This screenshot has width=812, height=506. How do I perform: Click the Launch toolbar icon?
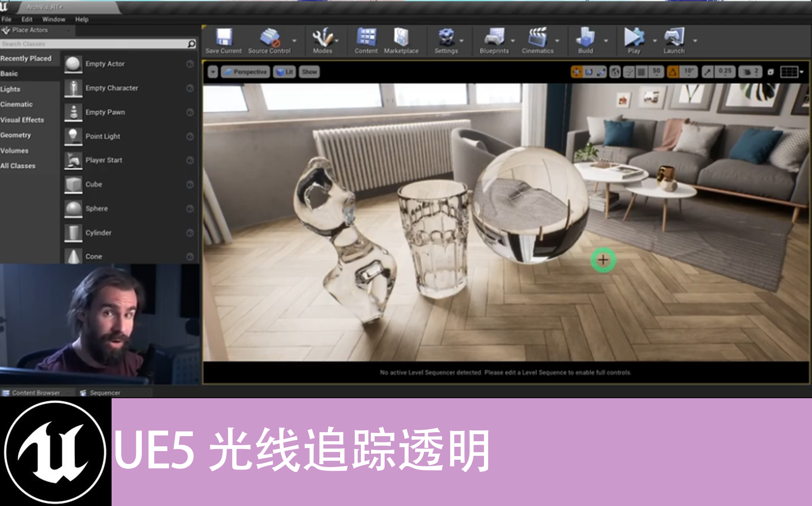tap(674, 37)
